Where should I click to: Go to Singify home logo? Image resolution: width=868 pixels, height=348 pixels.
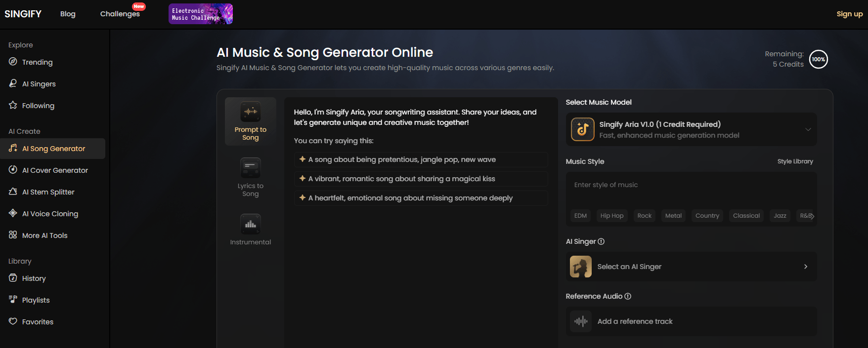pos(23,14)
